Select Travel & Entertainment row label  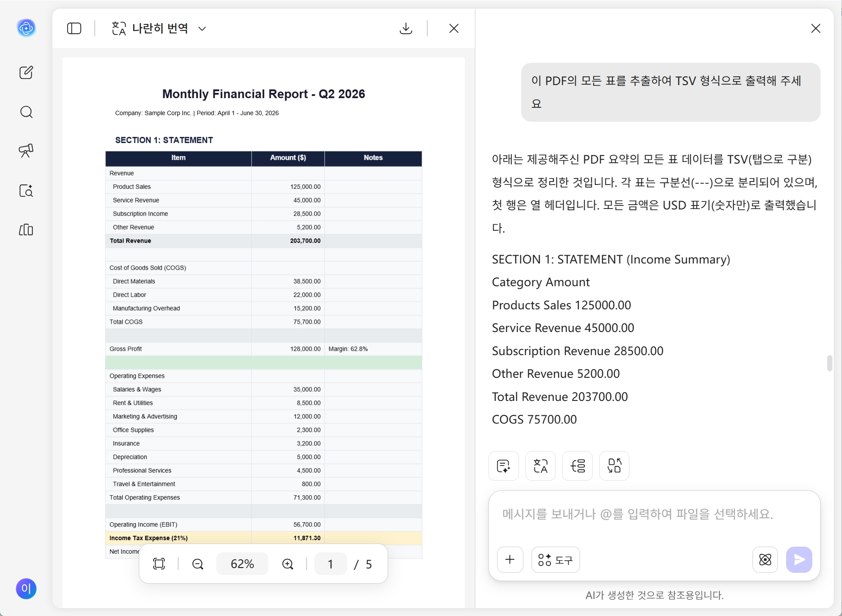[144, 484]
